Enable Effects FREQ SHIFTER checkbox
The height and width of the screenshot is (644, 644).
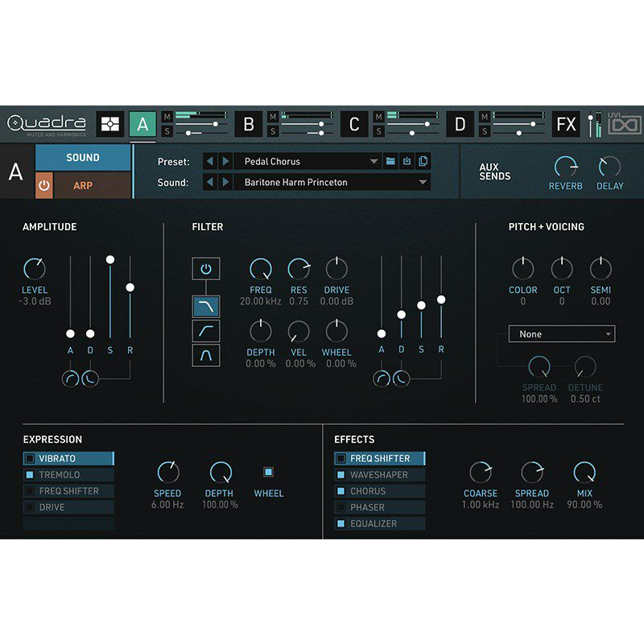pyautogui.click(x=341, y=458)
